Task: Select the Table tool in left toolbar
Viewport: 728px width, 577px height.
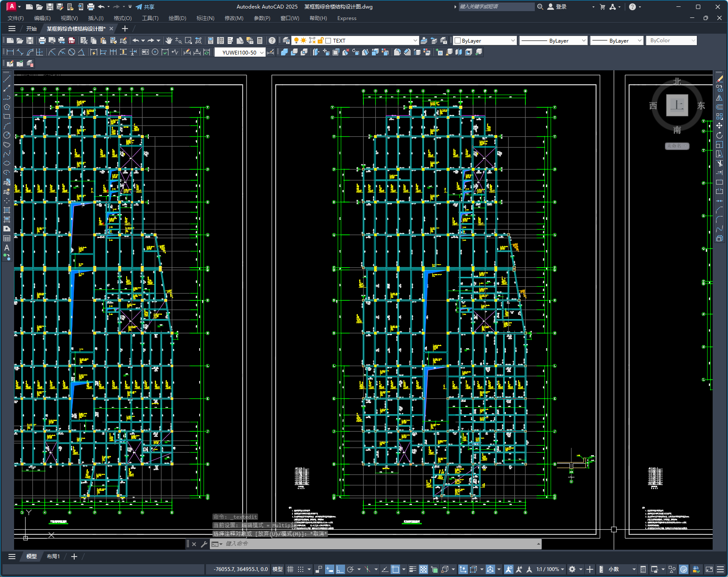Action: 7,238
